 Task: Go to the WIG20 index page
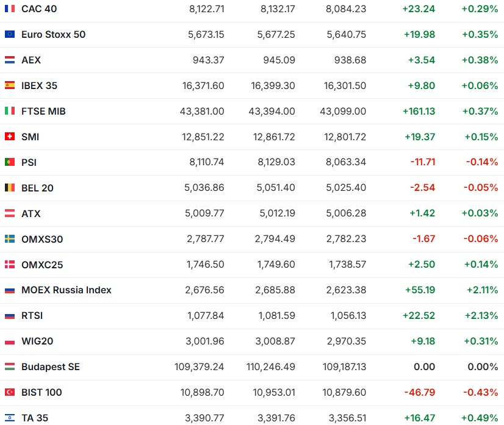37,341
